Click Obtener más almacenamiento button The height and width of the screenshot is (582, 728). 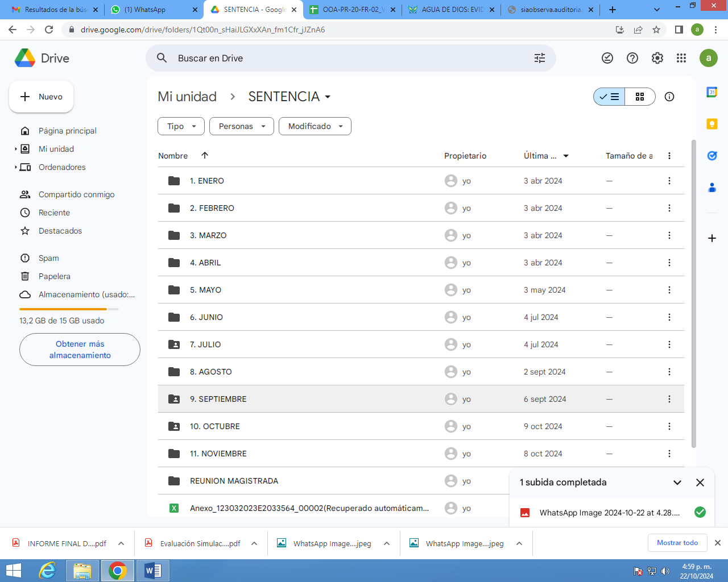click(x=80, y=350)
